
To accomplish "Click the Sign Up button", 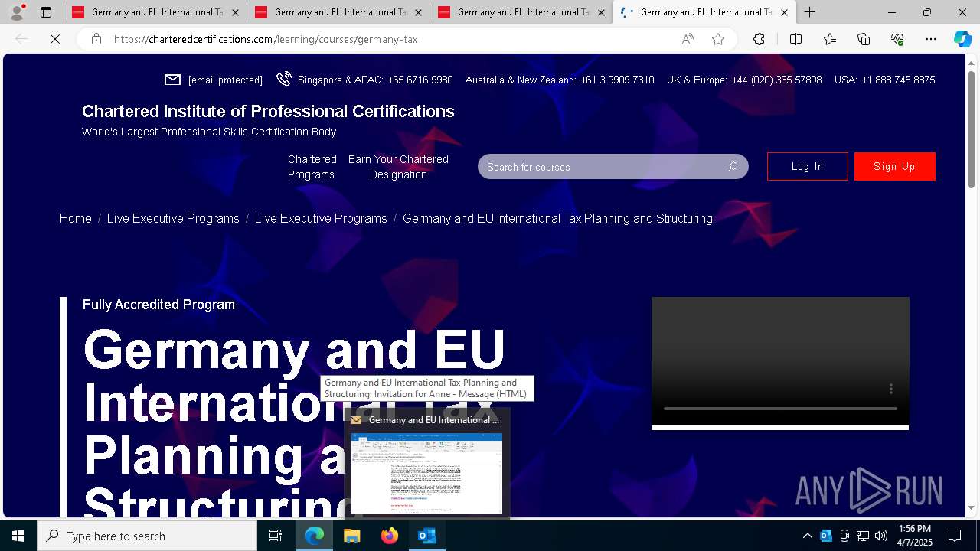I will [894, 166].
